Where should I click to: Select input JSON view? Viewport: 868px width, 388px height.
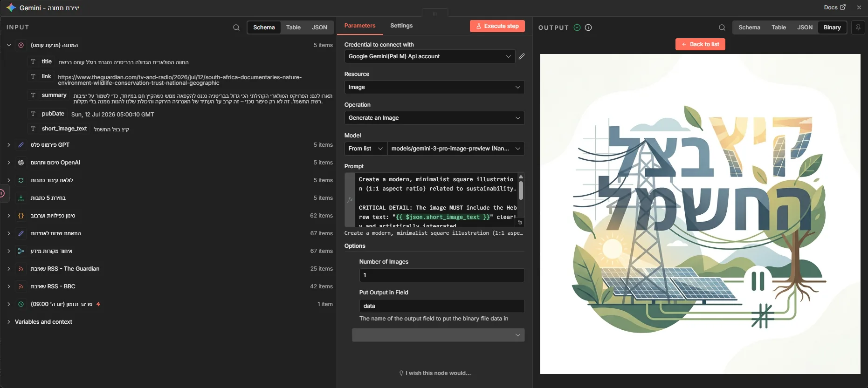click(319, 27)
